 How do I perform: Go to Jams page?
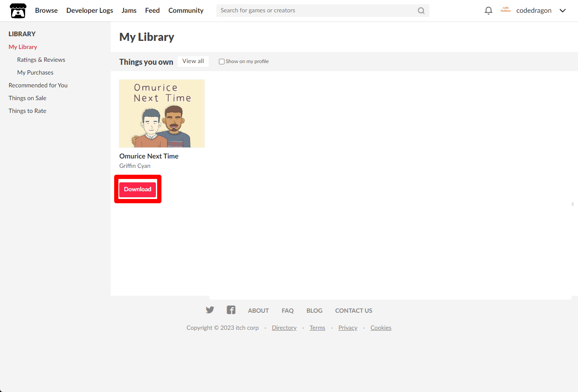tap(129, 10)
